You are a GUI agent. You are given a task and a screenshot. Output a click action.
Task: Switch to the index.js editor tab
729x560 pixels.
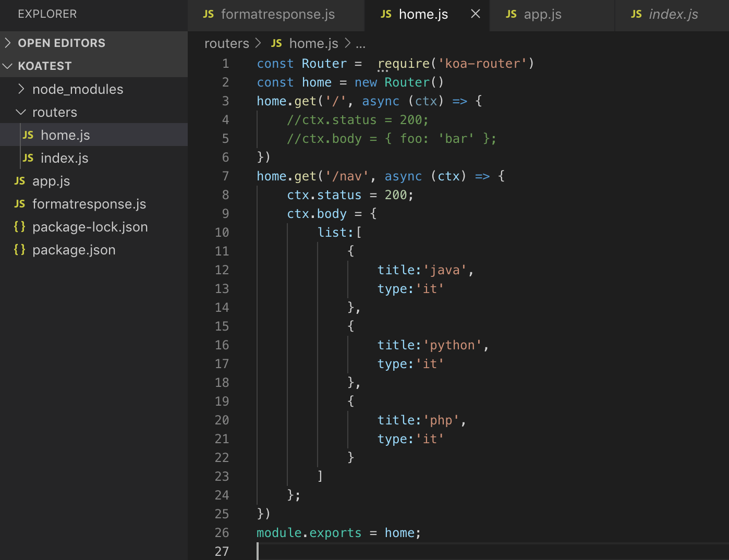[x=673, y=15]
